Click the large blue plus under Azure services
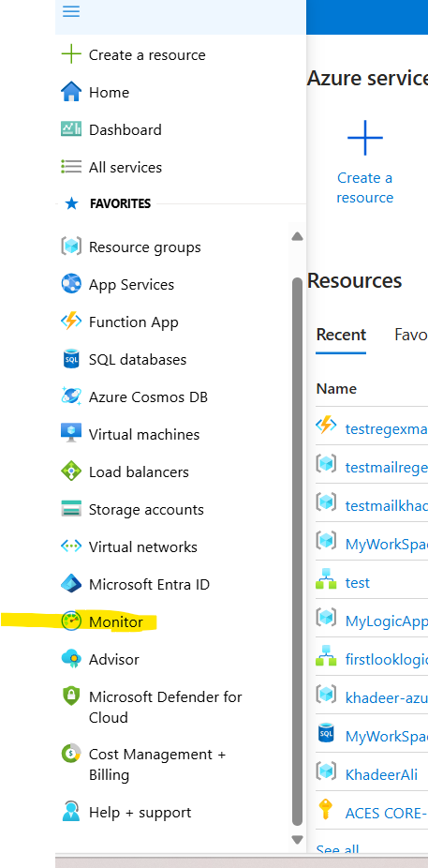The image size is (428, 868). (x=365, y=137)
